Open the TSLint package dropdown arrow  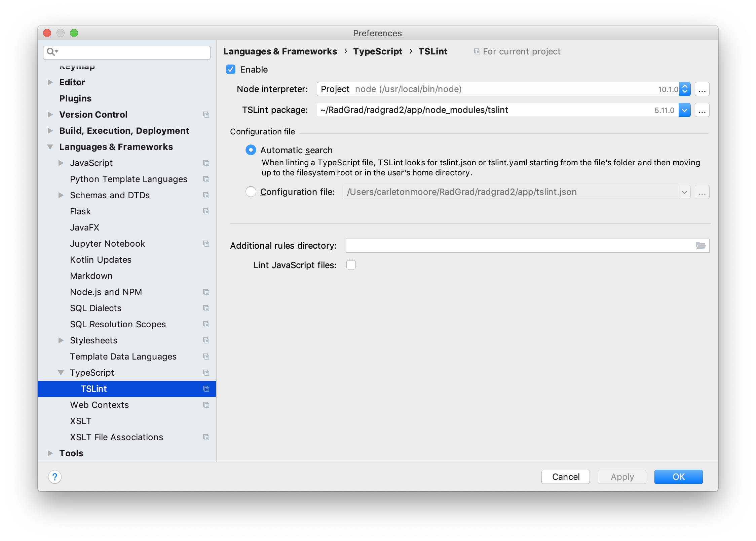685,110
